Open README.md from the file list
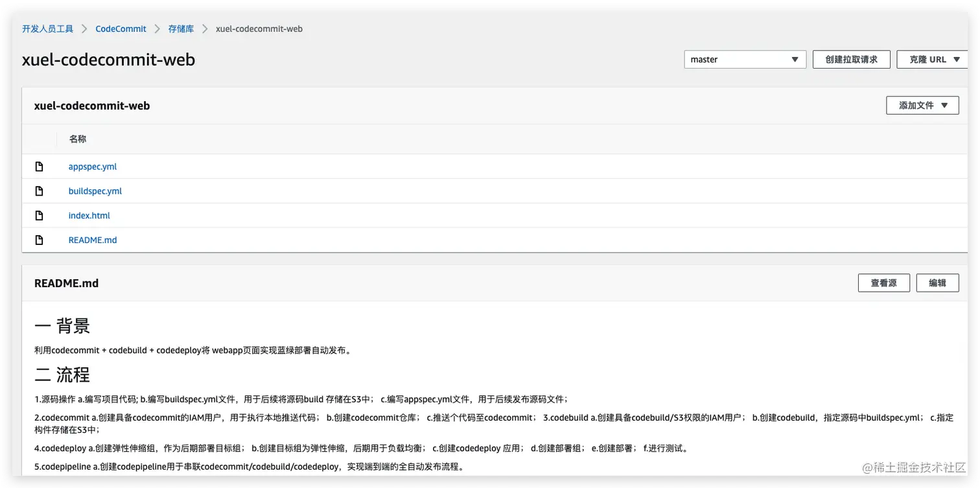This screenshot has width=980, height=488. (x=93, y=240)
